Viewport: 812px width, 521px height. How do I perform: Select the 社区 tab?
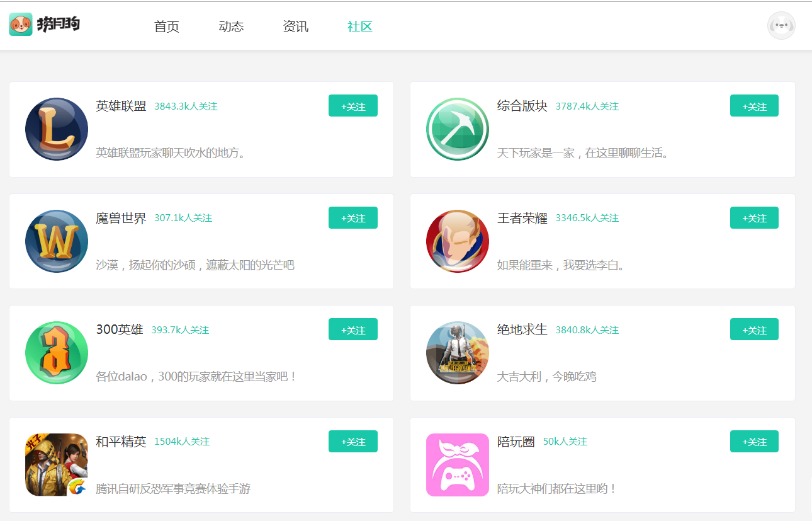click(x=360, y=26)
